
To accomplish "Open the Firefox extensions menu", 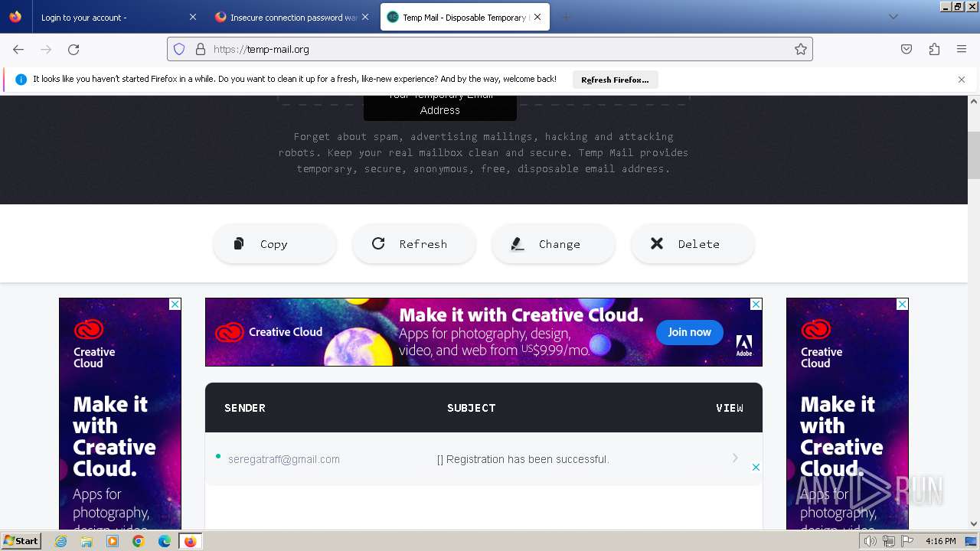I will (934, 49).
